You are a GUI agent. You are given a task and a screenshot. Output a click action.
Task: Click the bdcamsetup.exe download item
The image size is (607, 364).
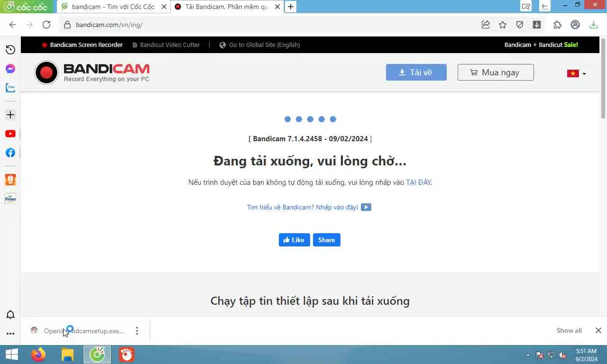[x=78, y=331]
